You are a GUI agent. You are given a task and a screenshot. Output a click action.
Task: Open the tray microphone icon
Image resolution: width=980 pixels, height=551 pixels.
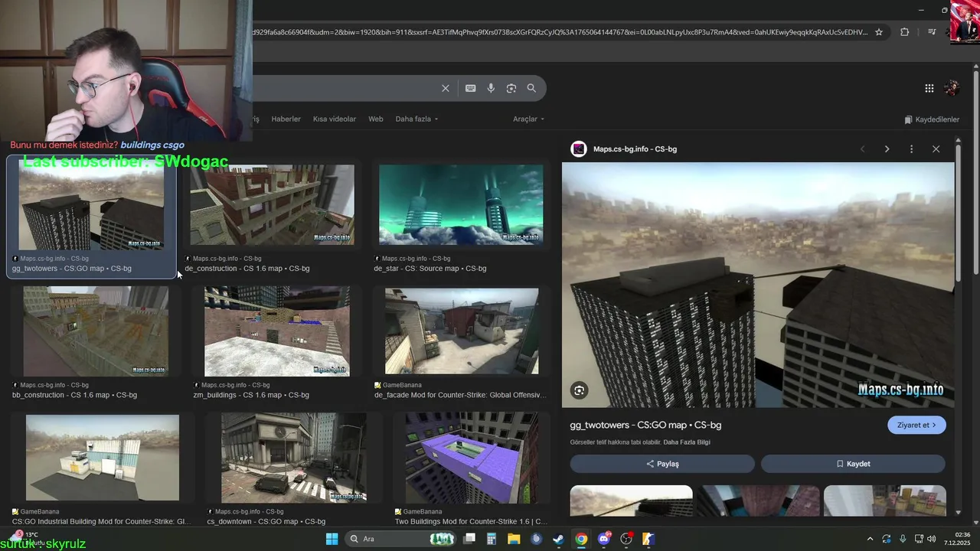pyautogui.click(x=903, y=539)
